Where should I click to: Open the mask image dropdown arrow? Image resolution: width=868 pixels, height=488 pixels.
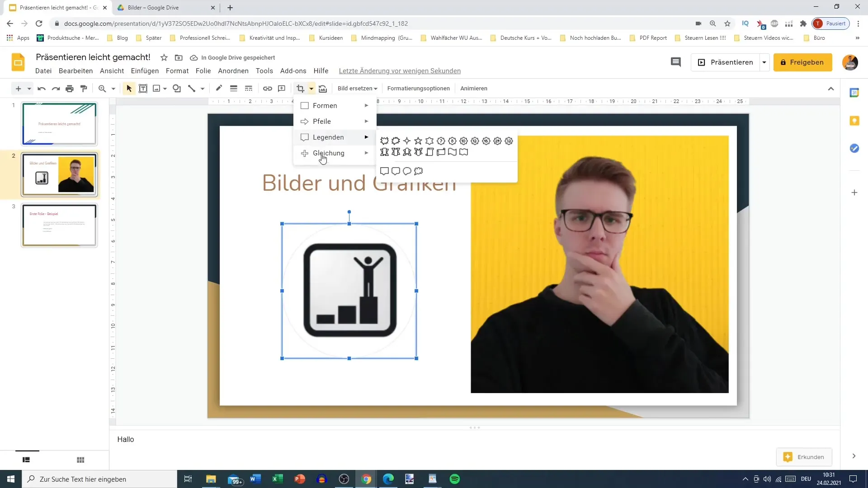[311, 89]
